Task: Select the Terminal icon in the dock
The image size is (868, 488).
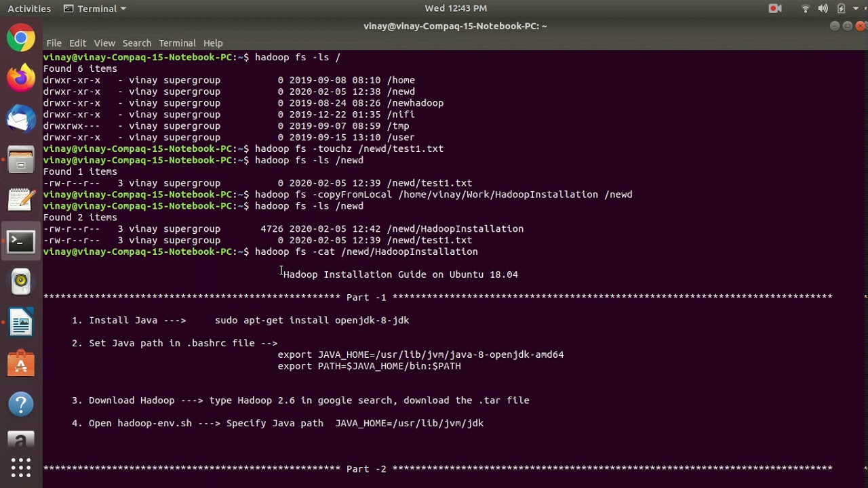Action: pyautogui.click(x=21, y=241)
